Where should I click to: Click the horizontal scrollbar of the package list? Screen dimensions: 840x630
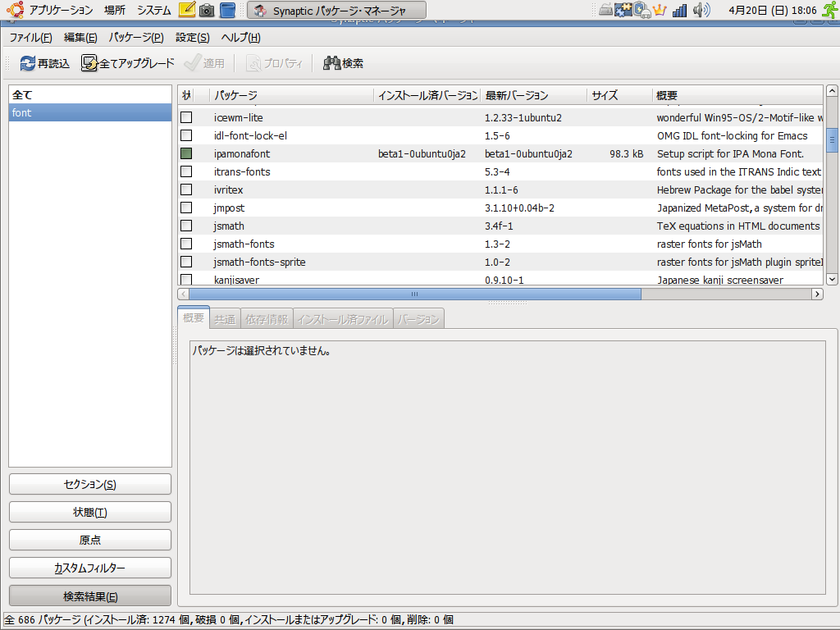[416, 294]
